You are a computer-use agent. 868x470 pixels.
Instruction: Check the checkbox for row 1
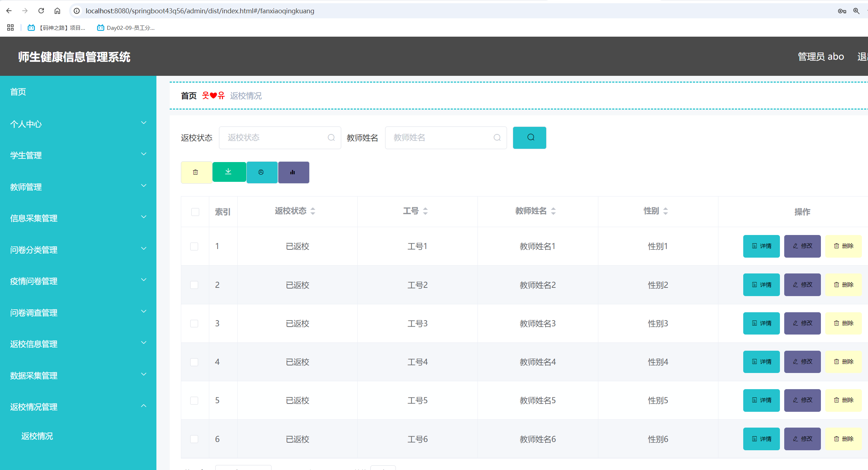click(x=194, y=246)
